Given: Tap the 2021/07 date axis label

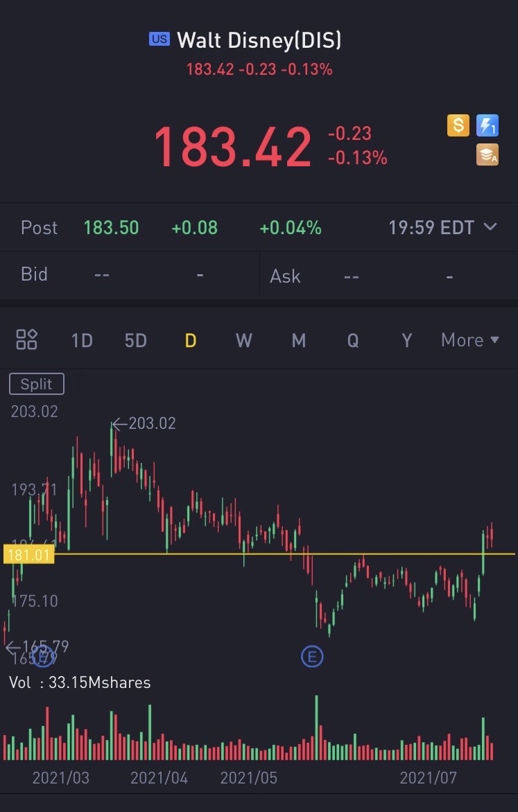Looking at the screenshot, I should (429, 777).
